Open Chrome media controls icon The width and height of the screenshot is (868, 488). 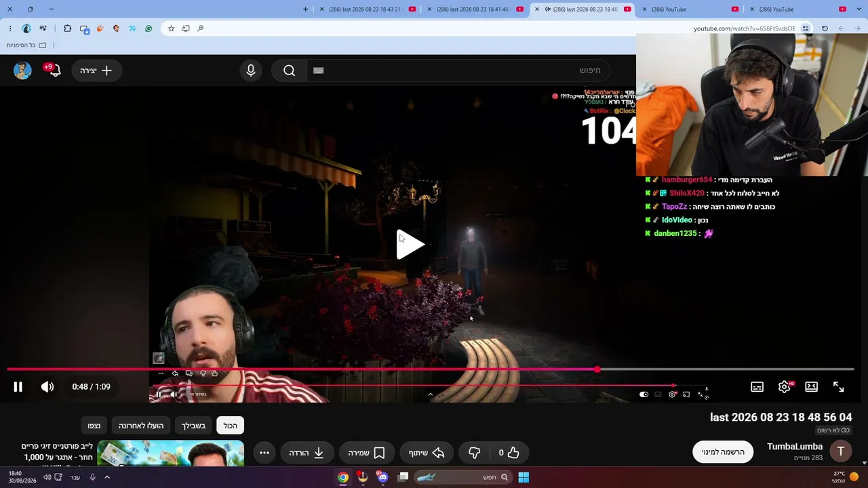click(x=43, y=28)
